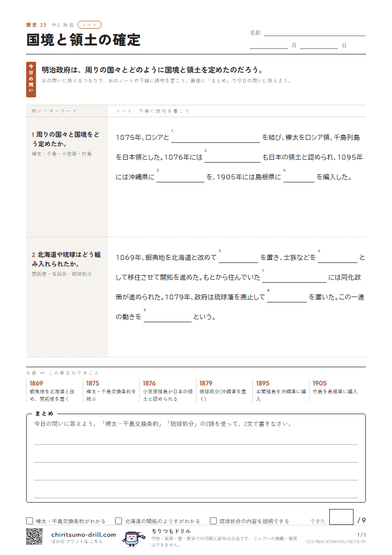Image resolution: width=392 pixels, height=555 pixels.
Task: Click blank 3 after には沖縄県に
Action: (180, 177)
